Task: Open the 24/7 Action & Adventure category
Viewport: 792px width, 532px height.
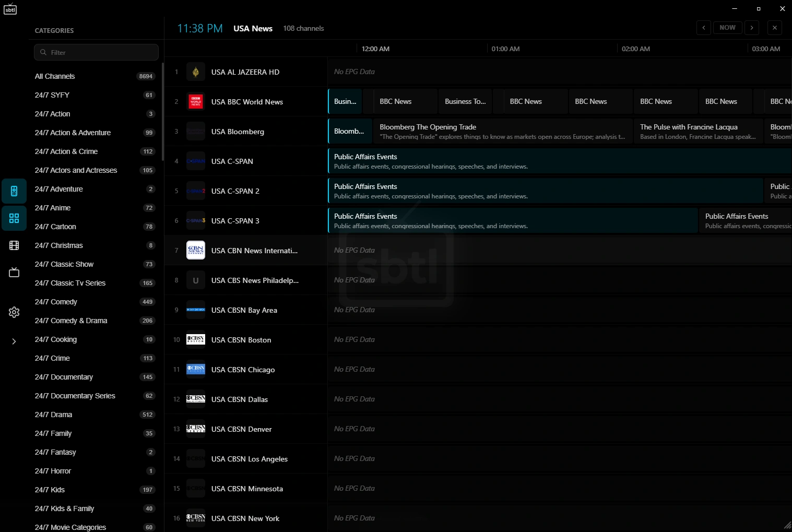Action: (x=95, y=133)
